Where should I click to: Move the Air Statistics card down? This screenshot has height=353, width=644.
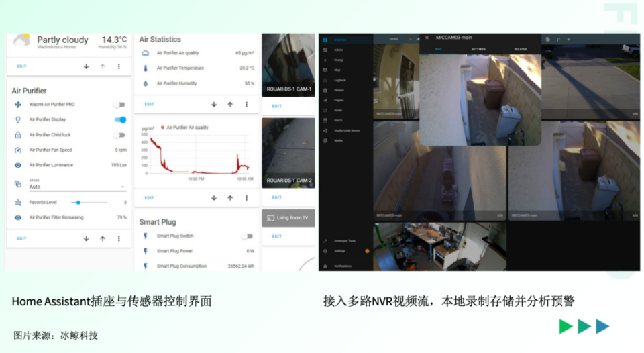coord(214,105)
